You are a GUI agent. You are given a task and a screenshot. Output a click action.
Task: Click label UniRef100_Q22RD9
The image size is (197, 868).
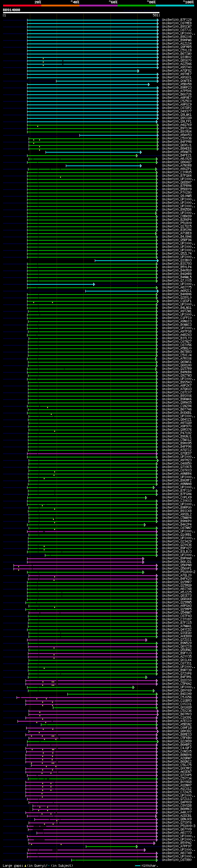pos(177,741)
